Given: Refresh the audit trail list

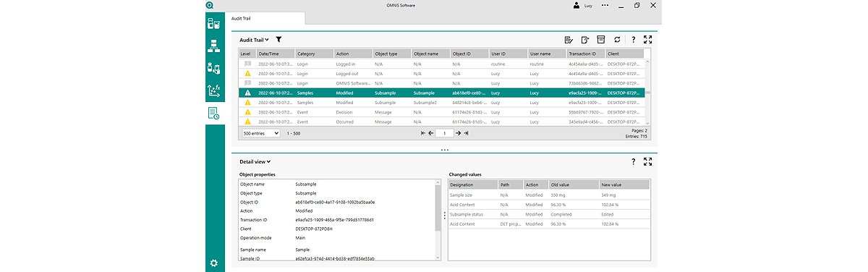Looking at the screenshot, I should 617,40.
